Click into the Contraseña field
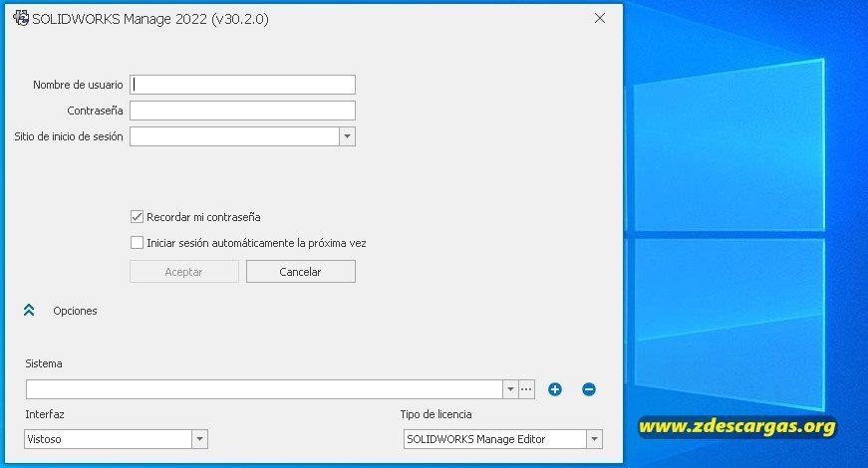The height and width of the screenshot is (468, 868). 242,111
